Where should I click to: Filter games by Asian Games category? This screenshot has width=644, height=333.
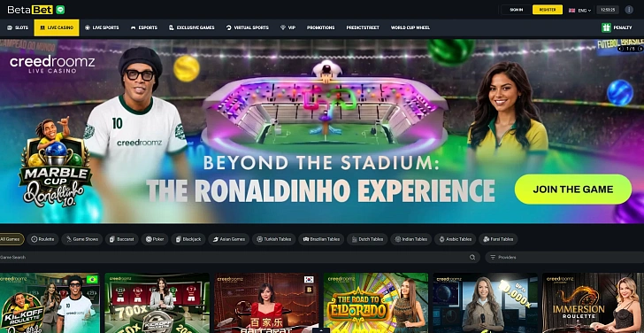pos(228,239)
